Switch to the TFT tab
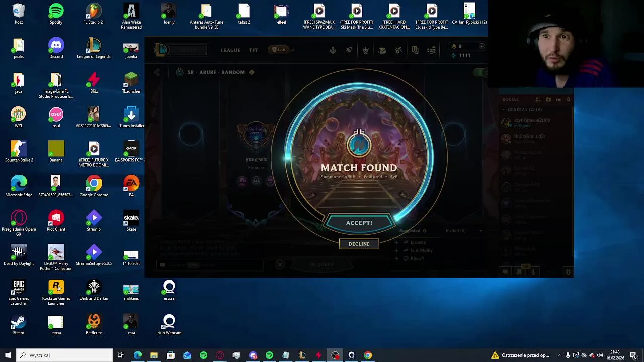 253,50
